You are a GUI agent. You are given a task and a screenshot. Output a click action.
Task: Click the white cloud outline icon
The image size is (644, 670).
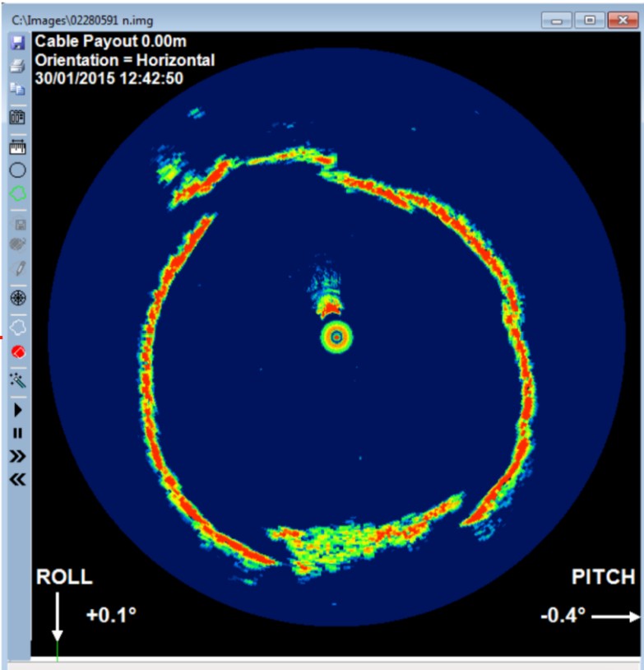(18, 328)
